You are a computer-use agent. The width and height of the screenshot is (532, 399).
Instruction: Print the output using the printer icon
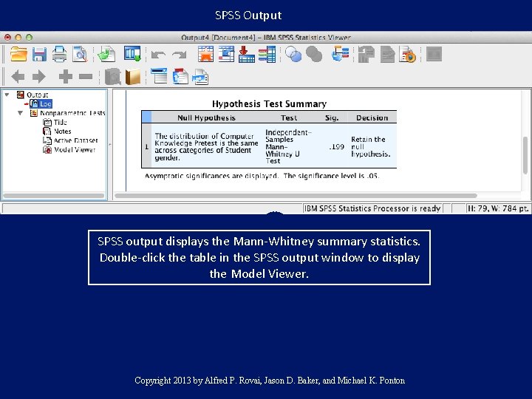point(60,54)
